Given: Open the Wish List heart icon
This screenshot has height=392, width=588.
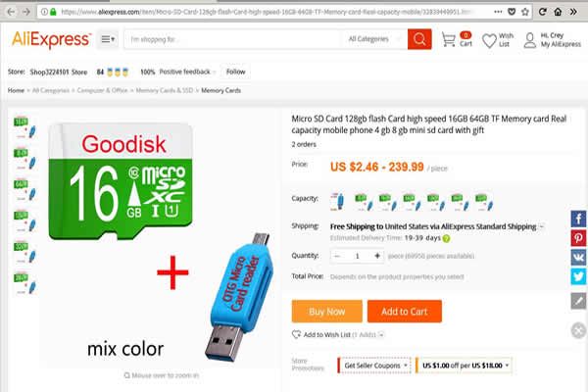Looking at the screenshot, I should click(x=489, y=40).
